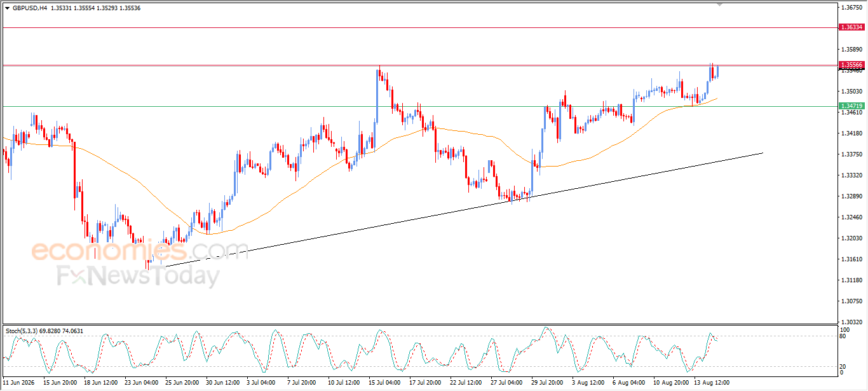The height and width of the screenshot is (391, 868).
Task: Select the latest blue candlestick
Action: pyautogui.click(x=718, y=71)
